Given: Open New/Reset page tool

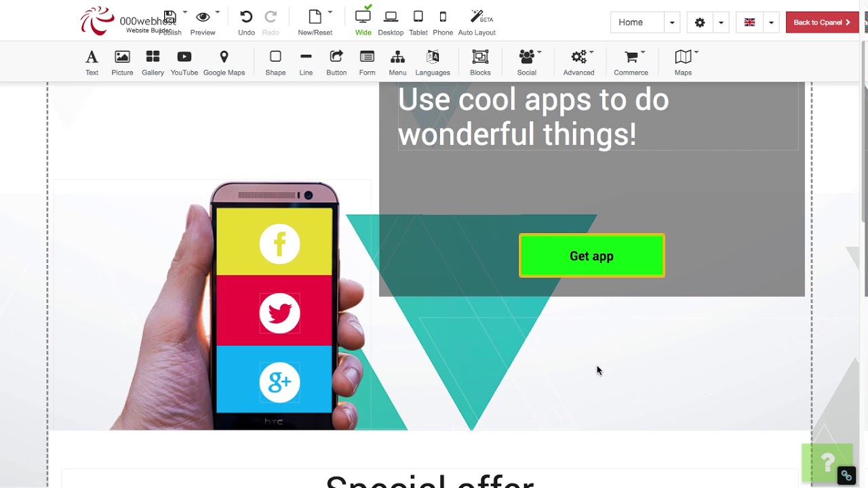Looking at the screenshot, I should tap(315, 22).
